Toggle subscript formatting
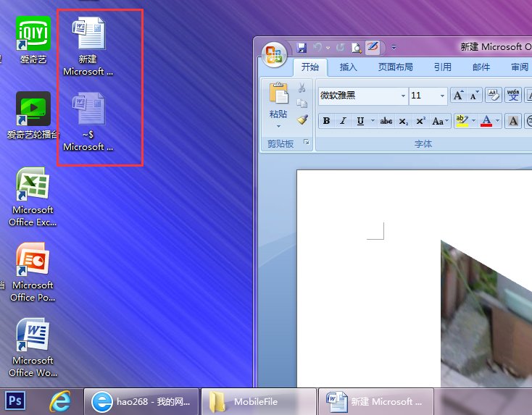This screenshot has height=415, width=532. 403,121
